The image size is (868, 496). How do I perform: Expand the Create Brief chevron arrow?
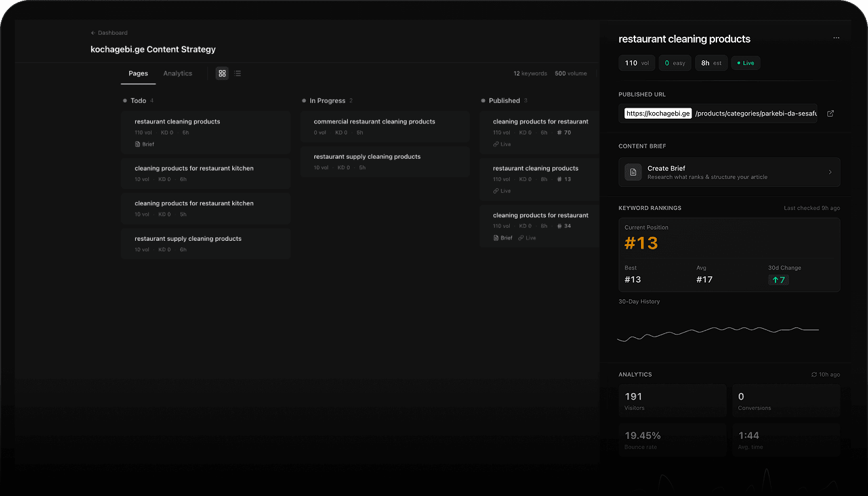(830, 172)
